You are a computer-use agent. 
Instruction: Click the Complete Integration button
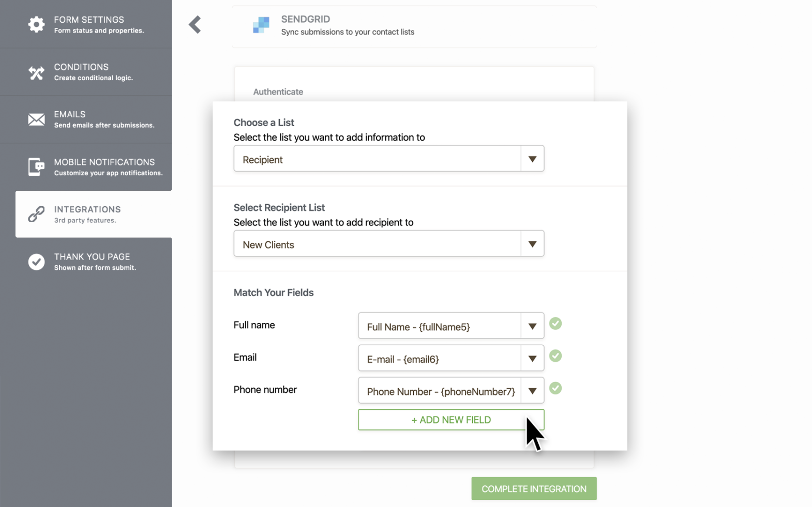534,488
